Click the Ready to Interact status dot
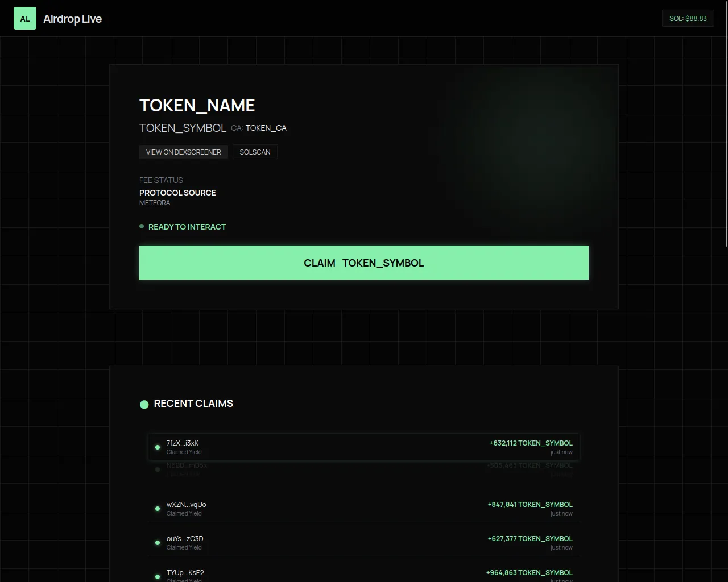The image size is (728, 582). (142, 226)
